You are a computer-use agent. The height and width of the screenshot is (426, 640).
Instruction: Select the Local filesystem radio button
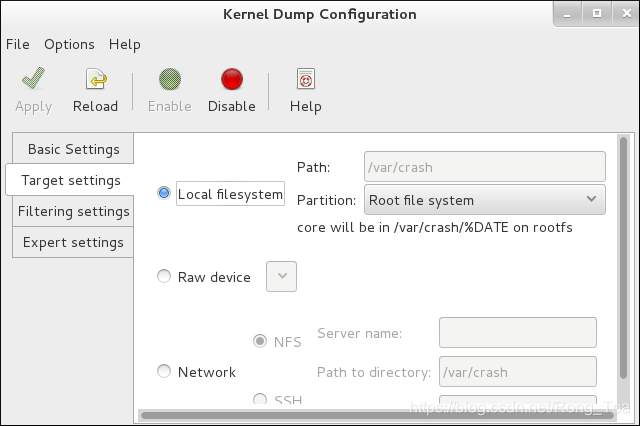tap(164, 193)
